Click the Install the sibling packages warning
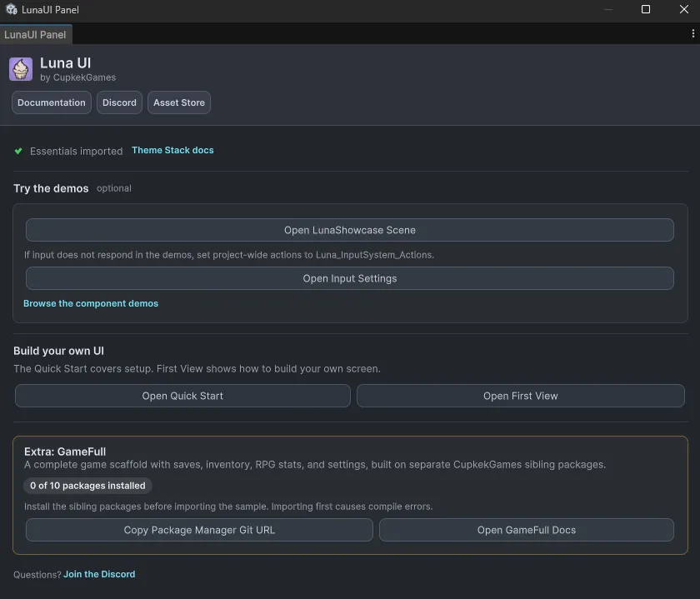Viewport: 700px width, 599px height. [x=228, y=507]
